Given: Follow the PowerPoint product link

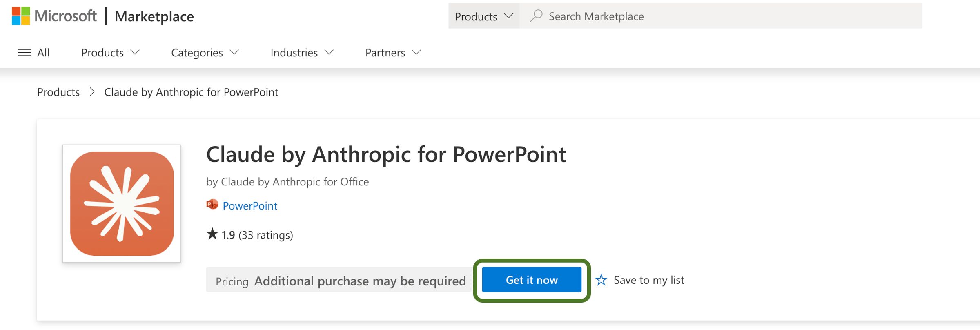Looking at the screenshot, I should tap(249, 205).
